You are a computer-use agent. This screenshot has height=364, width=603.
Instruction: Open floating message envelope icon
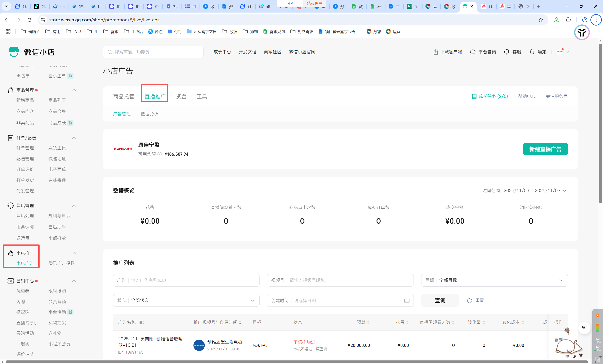pyautogui.click(x=584, y=328)
